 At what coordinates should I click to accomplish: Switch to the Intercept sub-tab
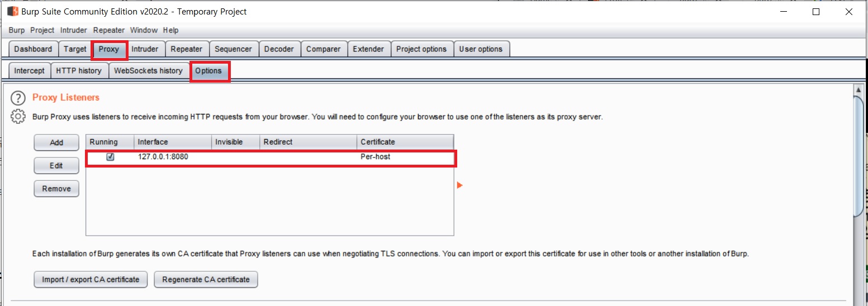[x=29, y=71]
